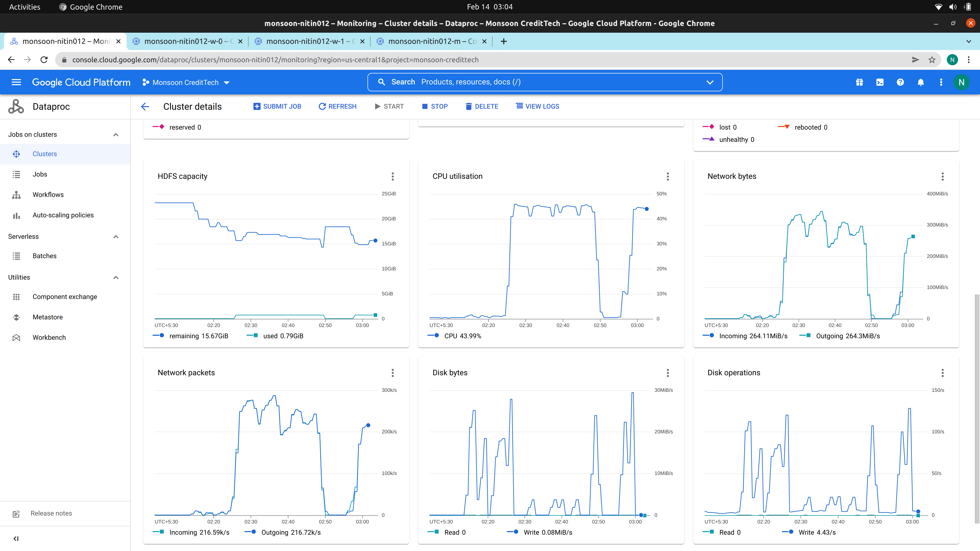Image resolution: width=980 pixels, height=551 pixels.
Task: Collapse the Jobs on clusters section
Action: (x=116, y=135)
